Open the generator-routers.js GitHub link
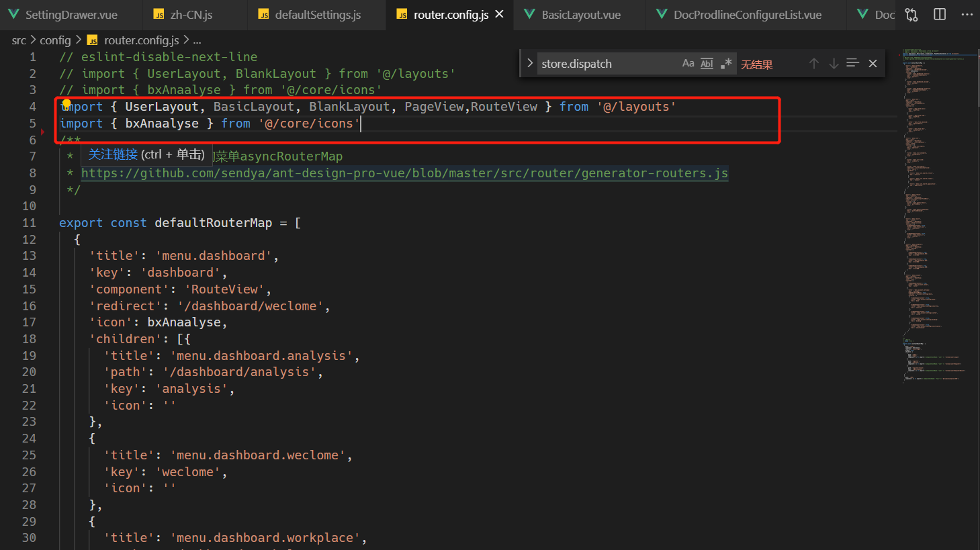980x550 pixels. tap(403, 173)
